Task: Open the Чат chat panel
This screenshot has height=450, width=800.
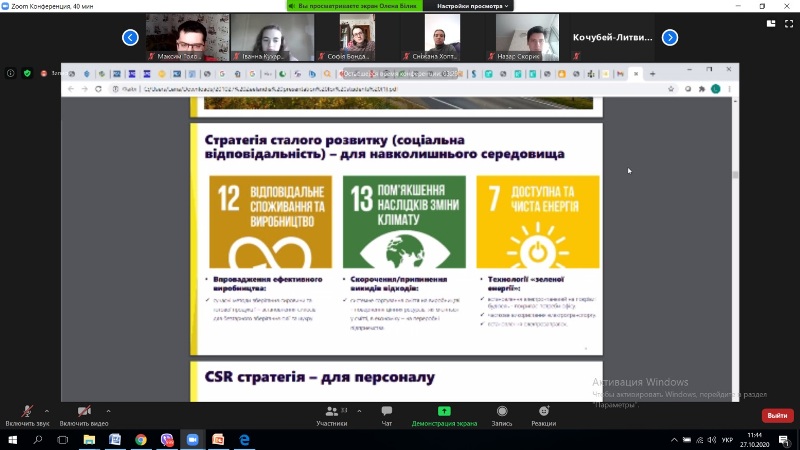Action: [x=386, y=415]
